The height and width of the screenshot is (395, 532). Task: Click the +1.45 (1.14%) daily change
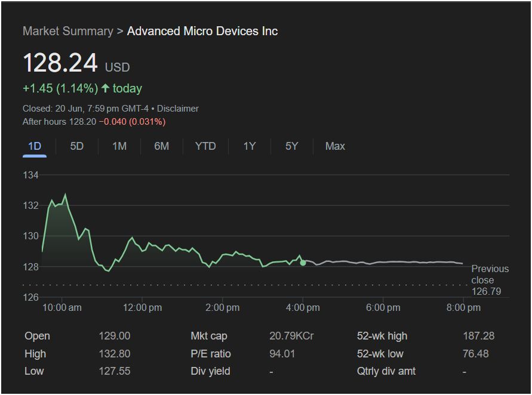point(60,88)
